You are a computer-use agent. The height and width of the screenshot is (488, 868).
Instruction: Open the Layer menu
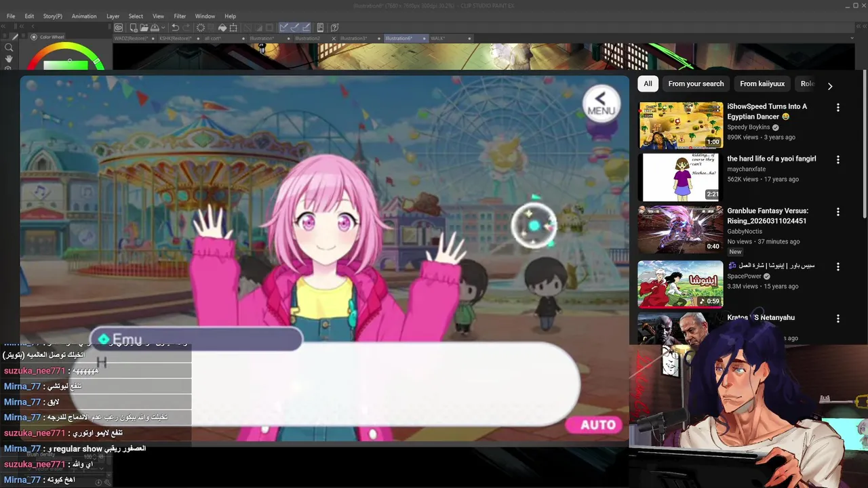point(113,16)
